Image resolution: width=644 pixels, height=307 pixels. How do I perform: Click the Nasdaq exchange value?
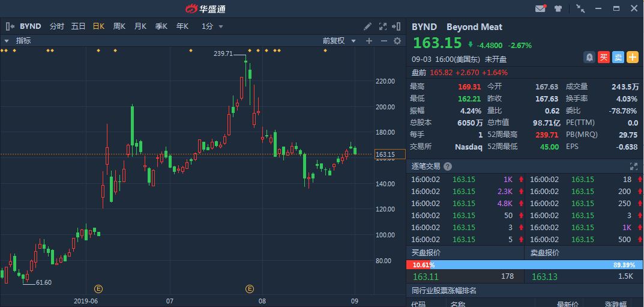(x=469, y=147)
